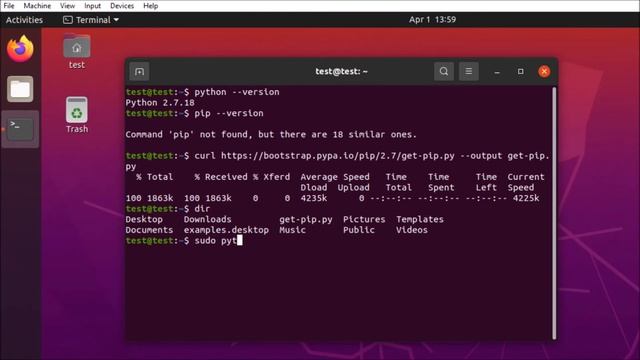Click the 'Python 2.7.18' output line
The image size is (640, 360).
160,102
